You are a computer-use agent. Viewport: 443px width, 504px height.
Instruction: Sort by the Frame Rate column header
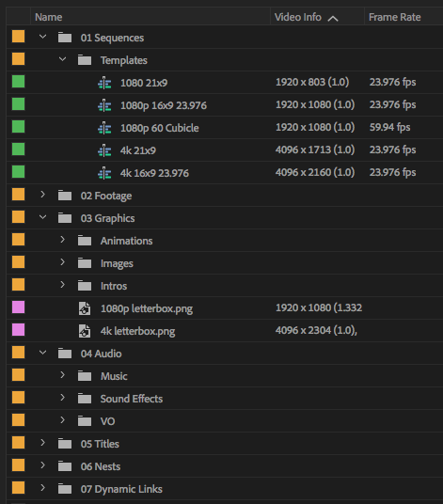coord(403,17)
